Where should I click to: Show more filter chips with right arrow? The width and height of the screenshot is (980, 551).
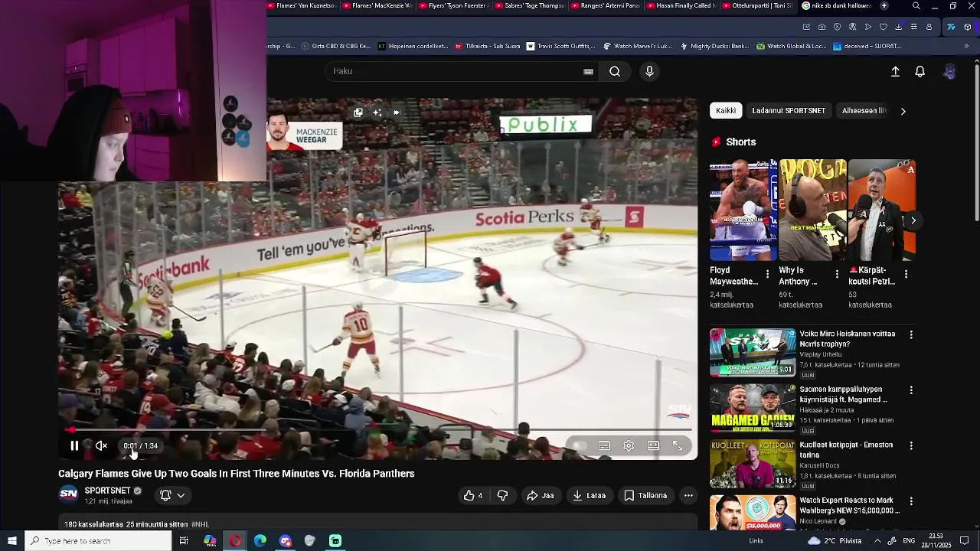pos(903,111)
